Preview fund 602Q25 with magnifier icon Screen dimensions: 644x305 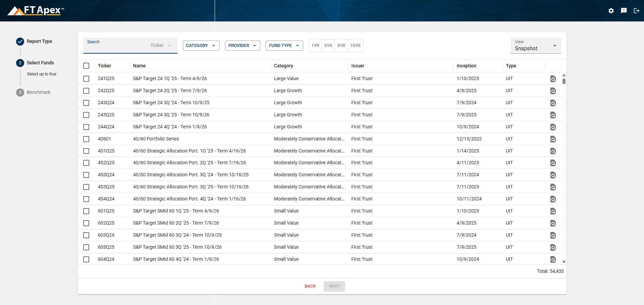pos(553,223)
